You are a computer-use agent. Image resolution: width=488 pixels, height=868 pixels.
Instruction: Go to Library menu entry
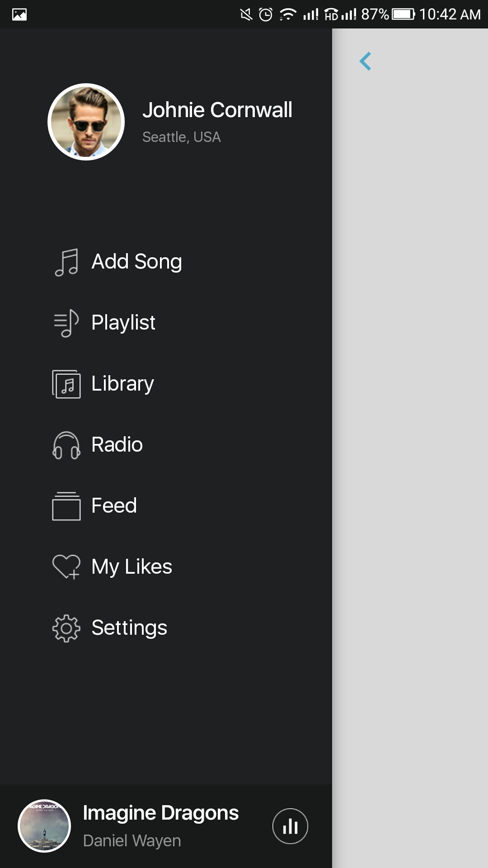(x=122, y=384)
